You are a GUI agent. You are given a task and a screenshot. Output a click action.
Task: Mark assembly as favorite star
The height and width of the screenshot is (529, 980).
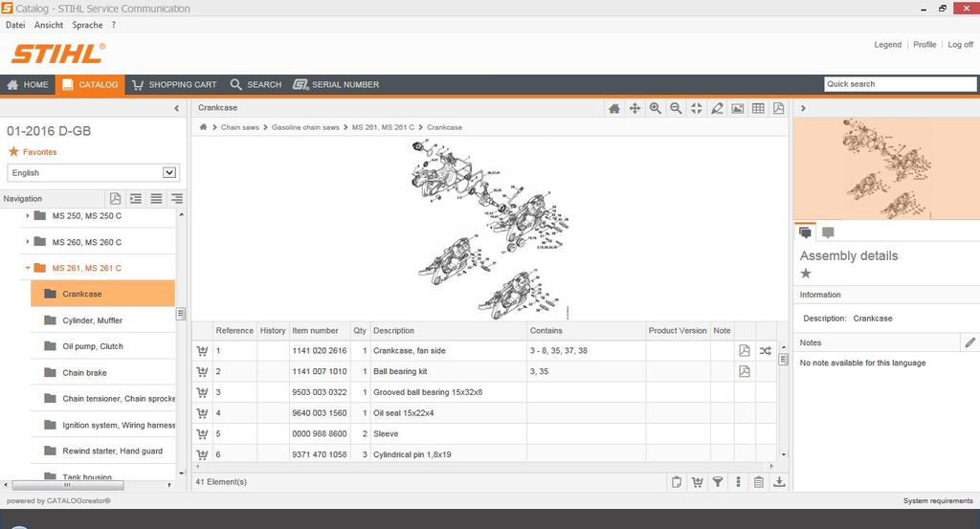click(x=806, y=273)
